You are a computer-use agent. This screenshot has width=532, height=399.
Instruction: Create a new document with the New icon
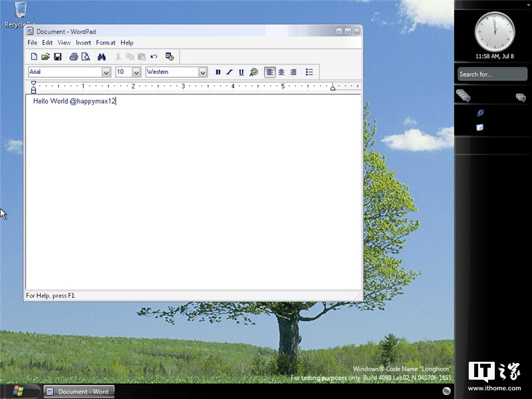coord(34,57)
